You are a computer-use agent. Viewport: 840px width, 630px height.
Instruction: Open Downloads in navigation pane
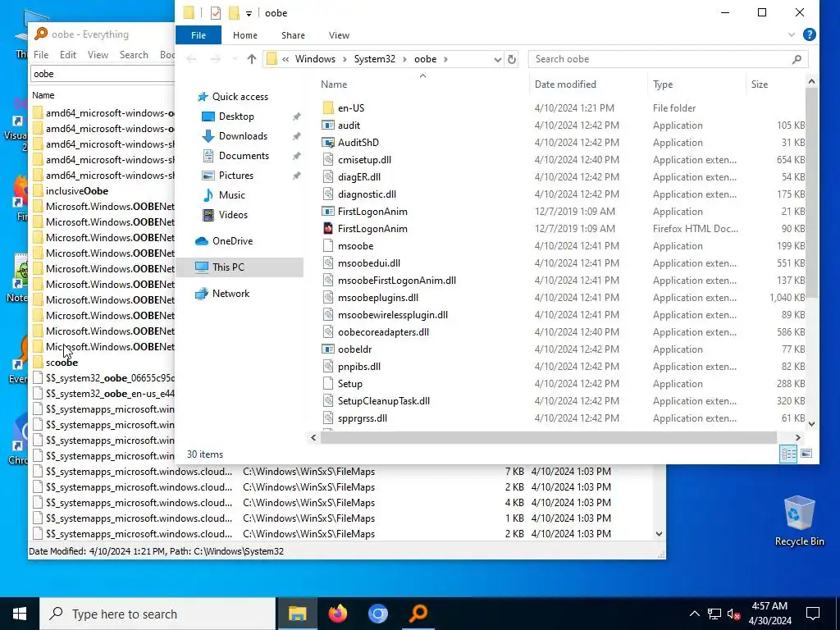coord(243,136)
